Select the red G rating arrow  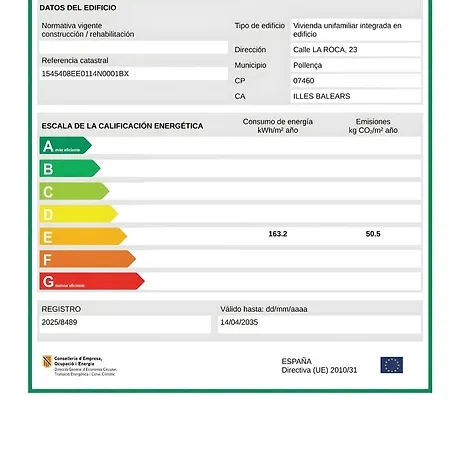click(92, 281)
